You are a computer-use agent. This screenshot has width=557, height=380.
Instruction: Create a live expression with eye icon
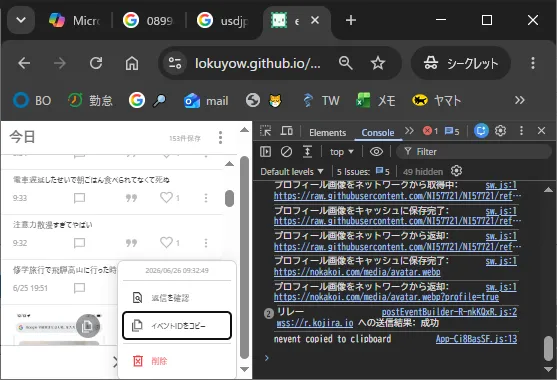click(x=376, y=152)
